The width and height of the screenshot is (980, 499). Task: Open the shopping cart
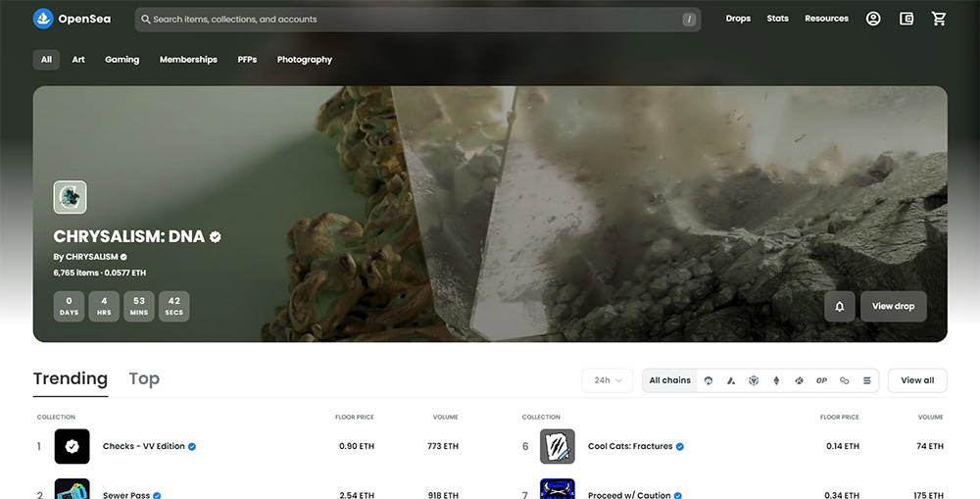click(x=939, y=19)
